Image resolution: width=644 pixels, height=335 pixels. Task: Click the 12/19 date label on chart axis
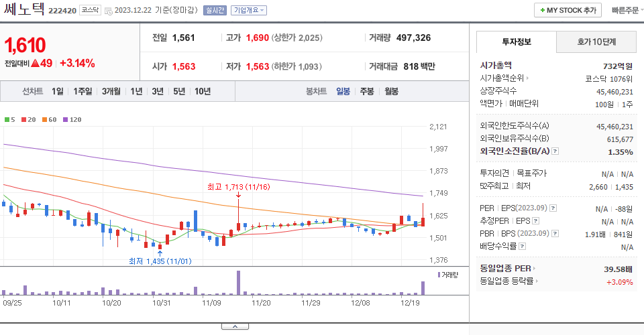point(410,303)
